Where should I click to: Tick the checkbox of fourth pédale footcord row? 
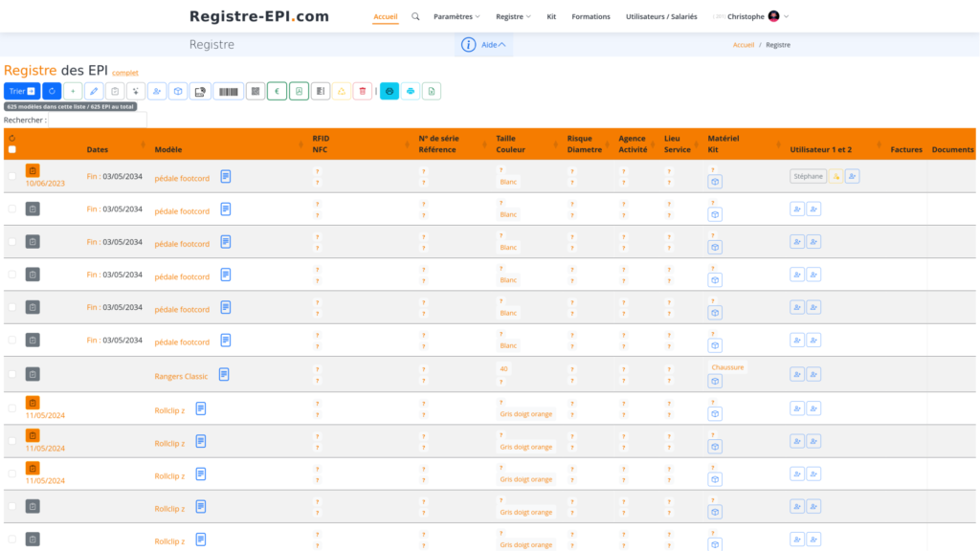click(x=11, y=275)
